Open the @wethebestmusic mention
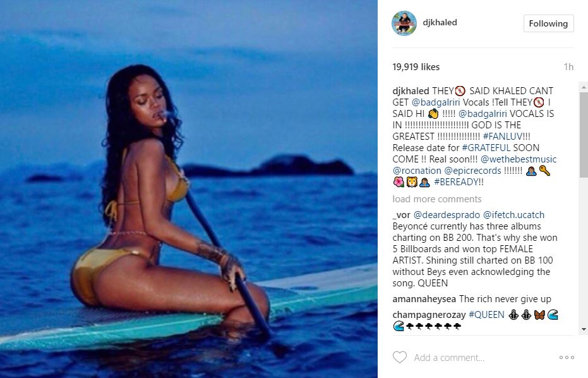The width and height of the screenshot is (588, 378). click(x=519, y=159)
